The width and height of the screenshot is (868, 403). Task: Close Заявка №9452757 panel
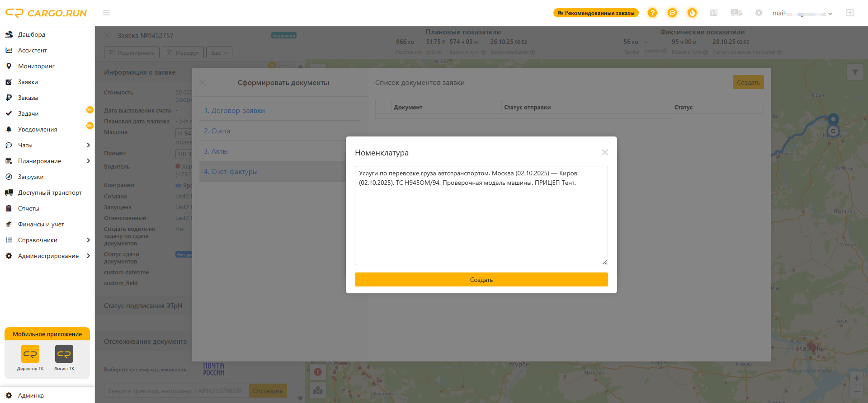pos(107,35)
